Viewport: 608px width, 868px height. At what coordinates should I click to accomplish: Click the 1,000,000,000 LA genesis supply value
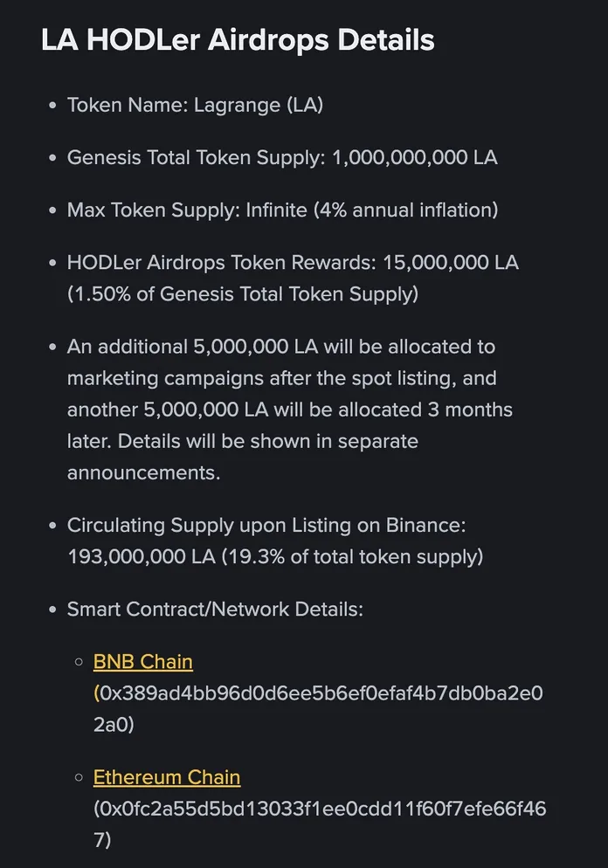pyautogui.click(x=414, y=158)
